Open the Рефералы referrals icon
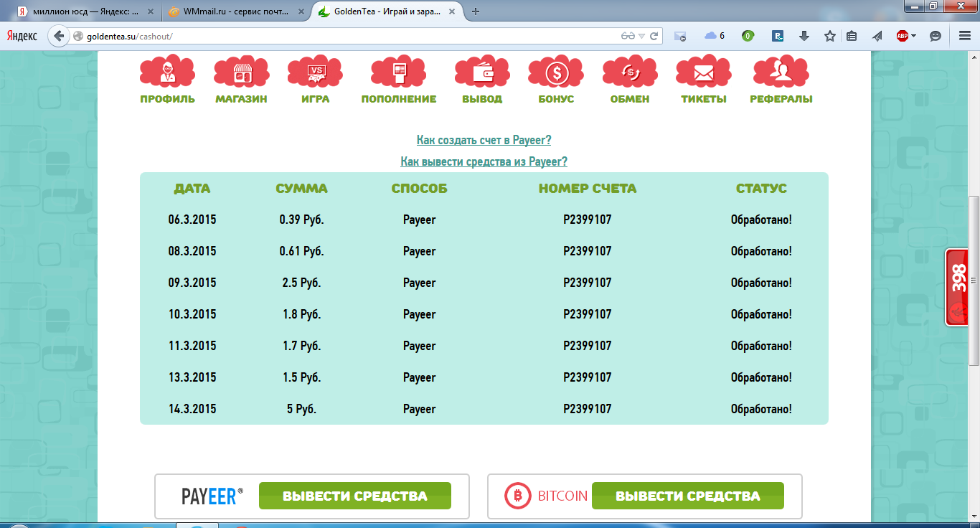Image resolution: width=980 pixels, height=528 pixels. point(781,72)
